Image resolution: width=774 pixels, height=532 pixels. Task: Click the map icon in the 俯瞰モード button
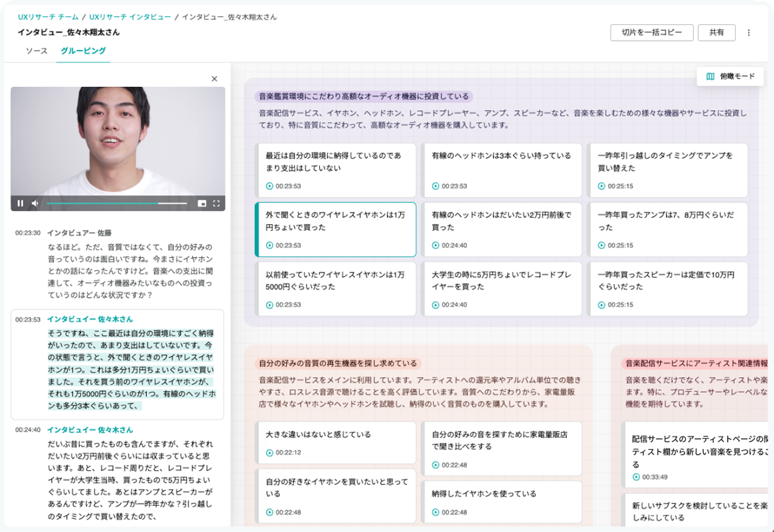pos(710,77)
